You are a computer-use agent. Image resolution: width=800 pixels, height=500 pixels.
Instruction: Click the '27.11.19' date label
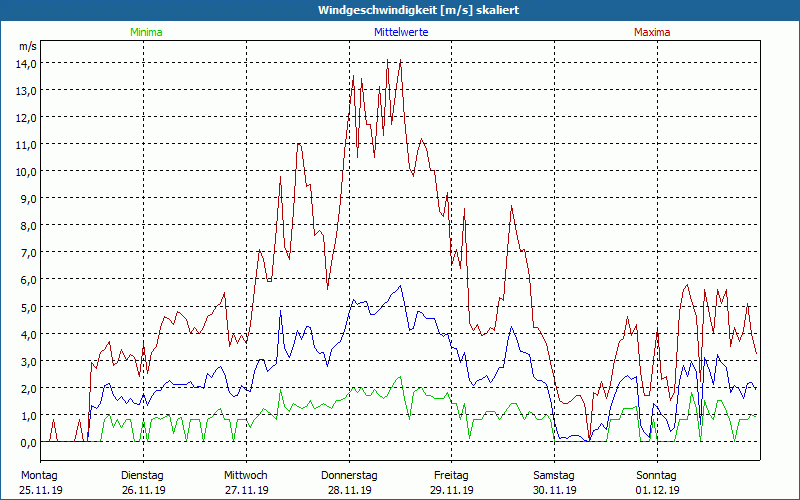[x=246, y=490]
